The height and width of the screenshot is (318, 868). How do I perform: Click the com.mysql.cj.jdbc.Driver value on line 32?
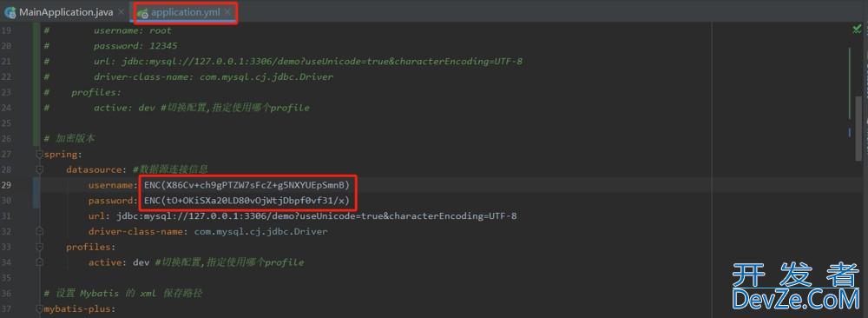click(260, 232)
